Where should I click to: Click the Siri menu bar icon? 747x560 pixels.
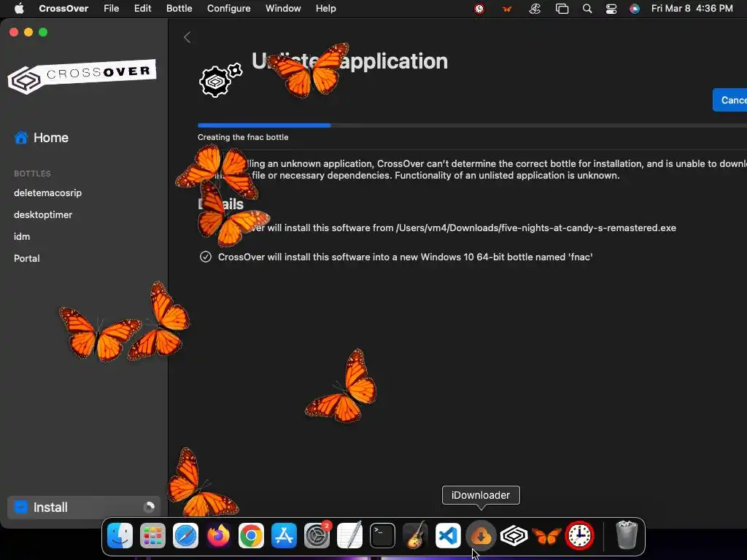(635, 9)
